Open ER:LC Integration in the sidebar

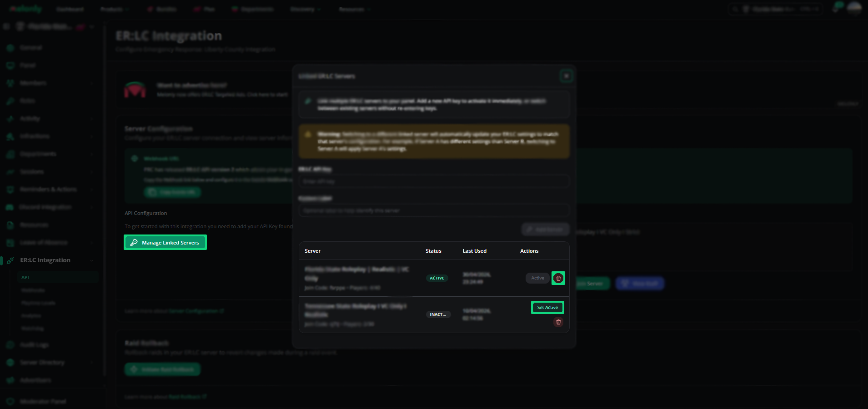(45, 260)
